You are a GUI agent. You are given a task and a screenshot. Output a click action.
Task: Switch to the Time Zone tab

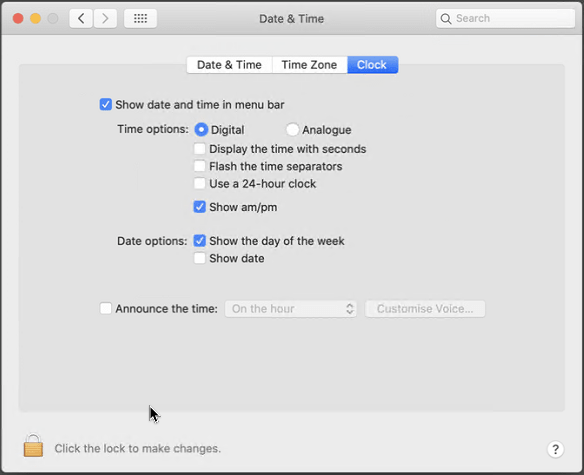coord(310,65)
